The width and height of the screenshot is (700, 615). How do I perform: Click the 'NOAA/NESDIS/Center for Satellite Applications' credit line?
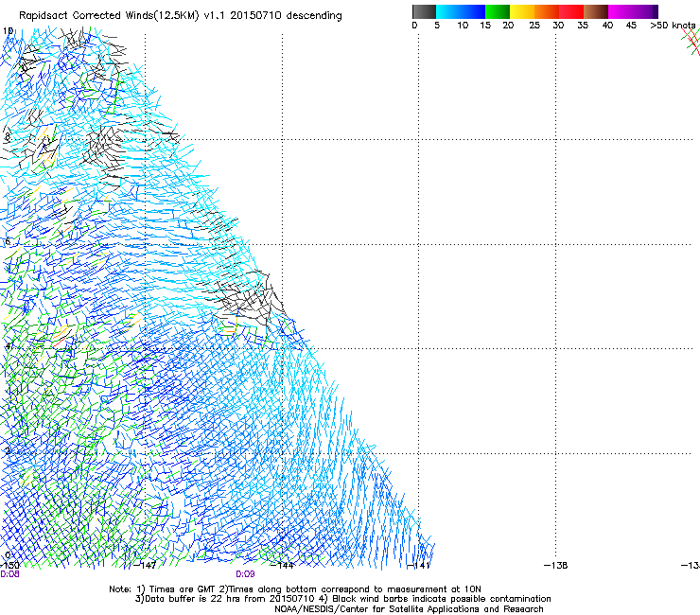(x=409, y=609)
